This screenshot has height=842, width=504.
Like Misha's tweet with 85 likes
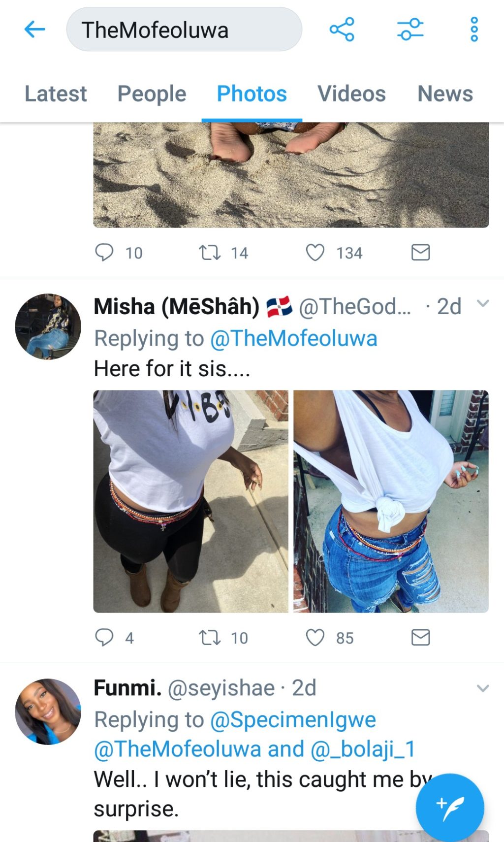[315, 637]
